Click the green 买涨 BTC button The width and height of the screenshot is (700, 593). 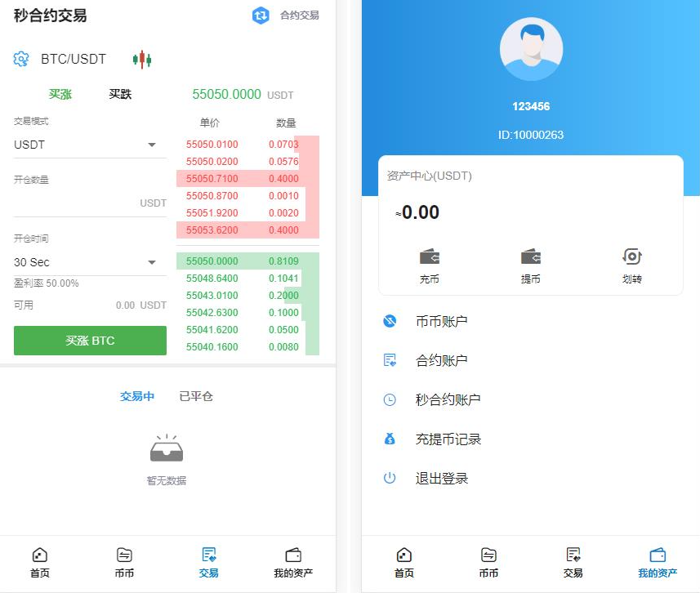pyautogui.click(x=90, y=341)
